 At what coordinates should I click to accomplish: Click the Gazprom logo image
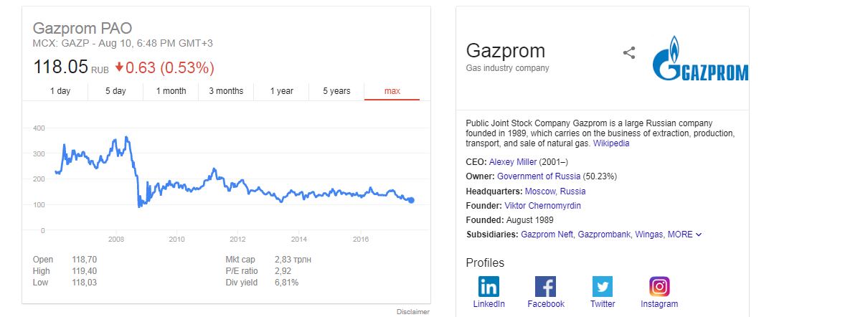coord(700,58)
